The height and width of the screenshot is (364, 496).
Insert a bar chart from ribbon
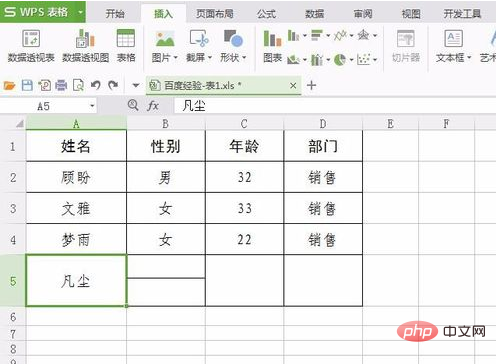[x=317, y=35]
